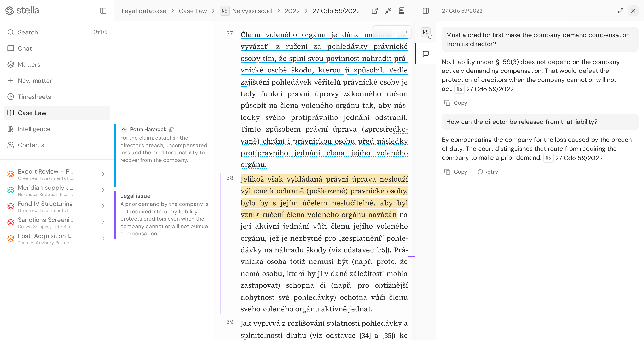Open Search in sidebar

(57, 32)
